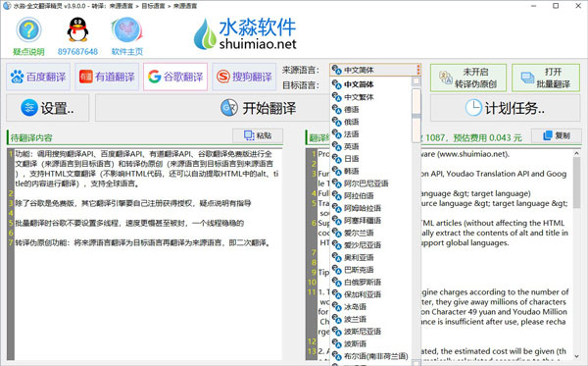This screenshot has width=588, height=366.
Task: Choose 法语 in the language list
Action: point(370,134)
